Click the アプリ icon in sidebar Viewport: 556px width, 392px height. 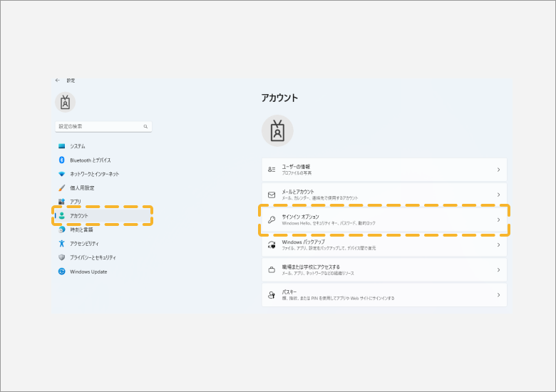click(x=62, y=202)
